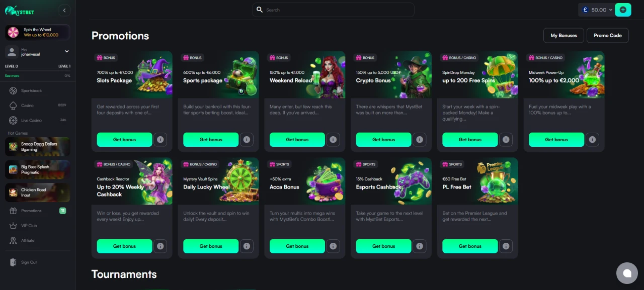Click the Sign Out icon
The width and height of the screenshot is (644, 290).
click(x=13, y=262)
